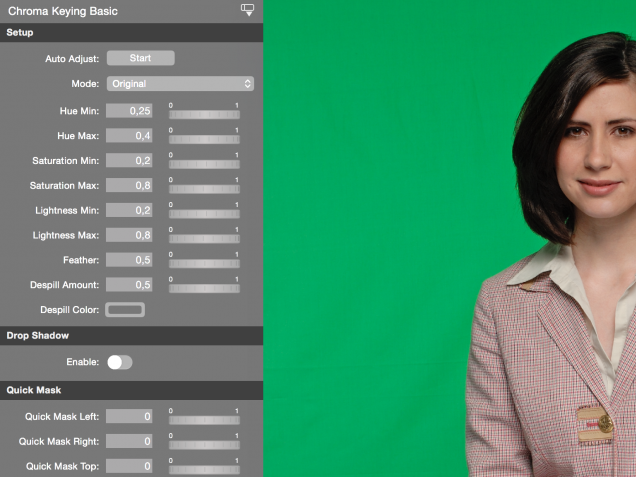Click the Saturation Min value field
Screen dimensions: 636x477
(x=129, y=160)
